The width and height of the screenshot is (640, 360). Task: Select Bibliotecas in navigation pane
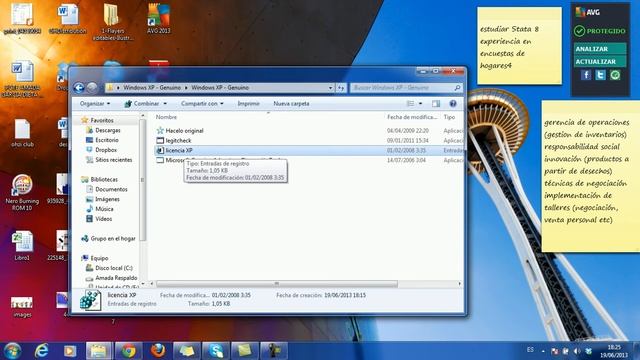pyautogui.click(x=104, y=179)
